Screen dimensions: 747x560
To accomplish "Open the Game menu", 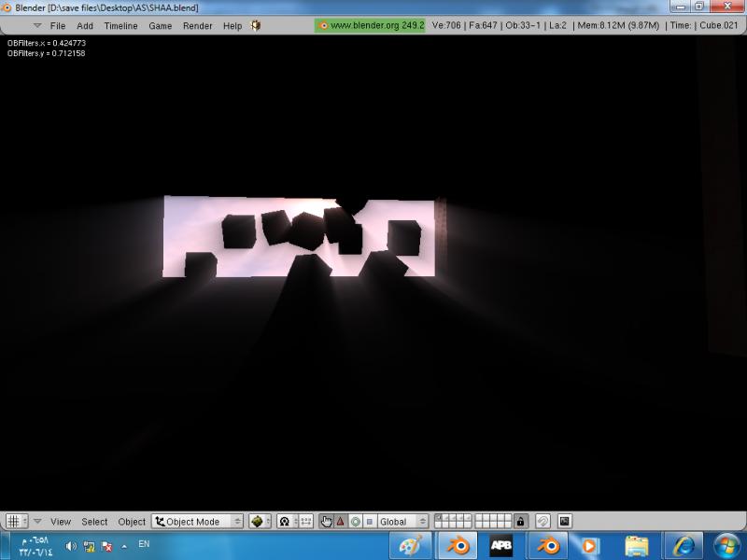I will coord(160,26).
